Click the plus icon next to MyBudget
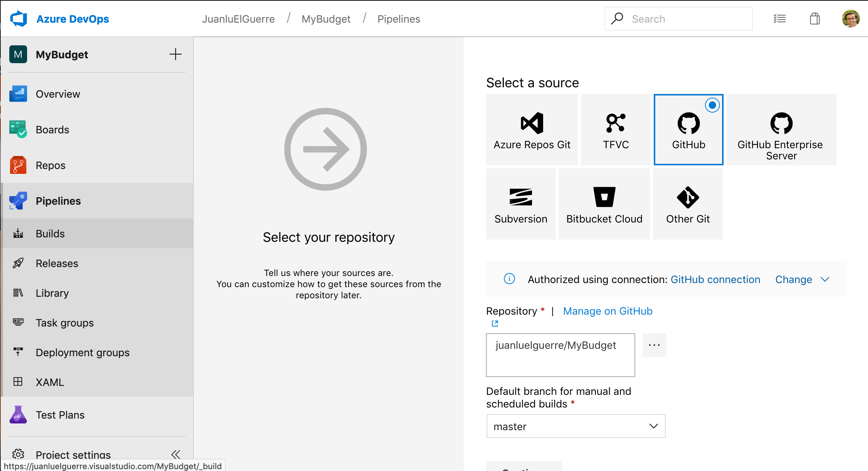 175,55
